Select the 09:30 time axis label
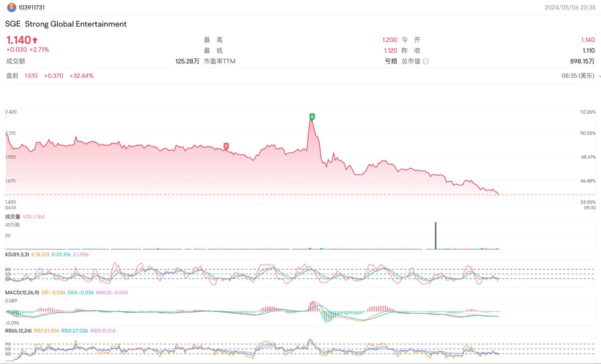This screenshot has height=364, width=601. pyautogui.click(x=590, y=208)
